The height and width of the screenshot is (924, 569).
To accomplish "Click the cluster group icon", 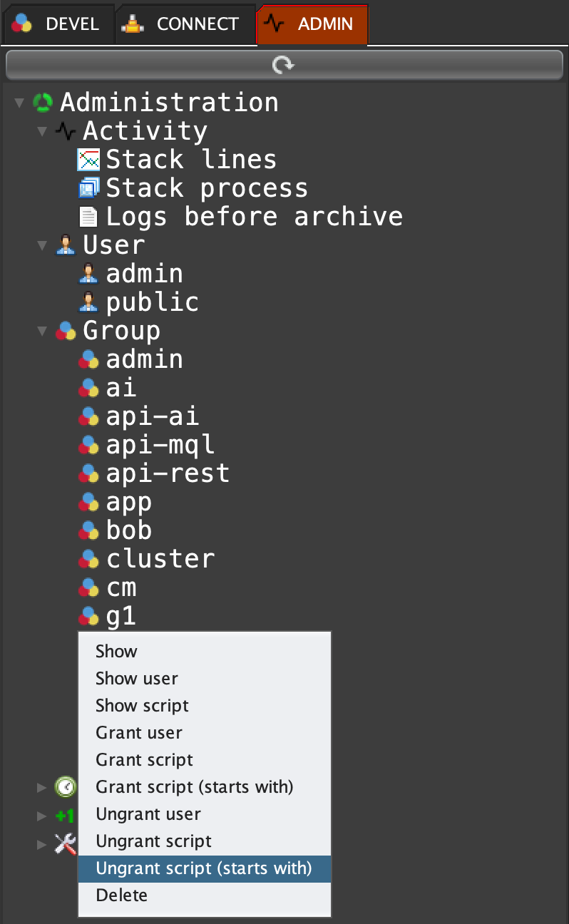I will 88,559.
